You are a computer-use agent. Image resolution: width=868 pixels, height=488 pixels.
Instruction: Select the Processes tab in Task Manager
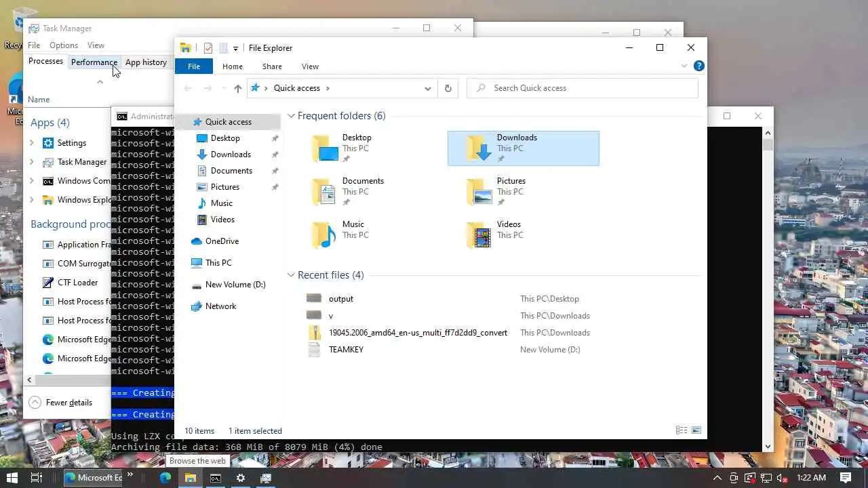pos(45,61)
